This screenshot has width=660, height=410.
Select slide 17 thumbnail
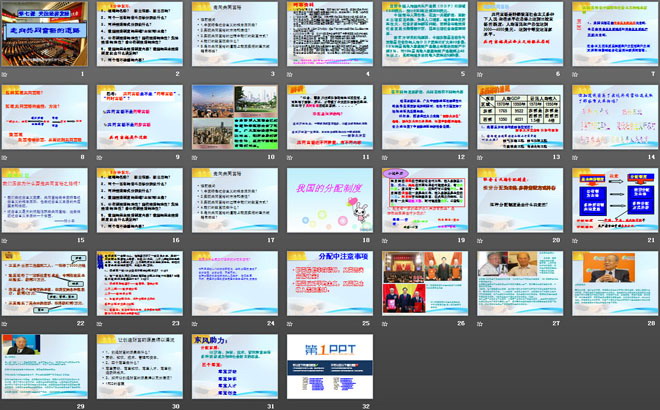(x=234, y=199)
